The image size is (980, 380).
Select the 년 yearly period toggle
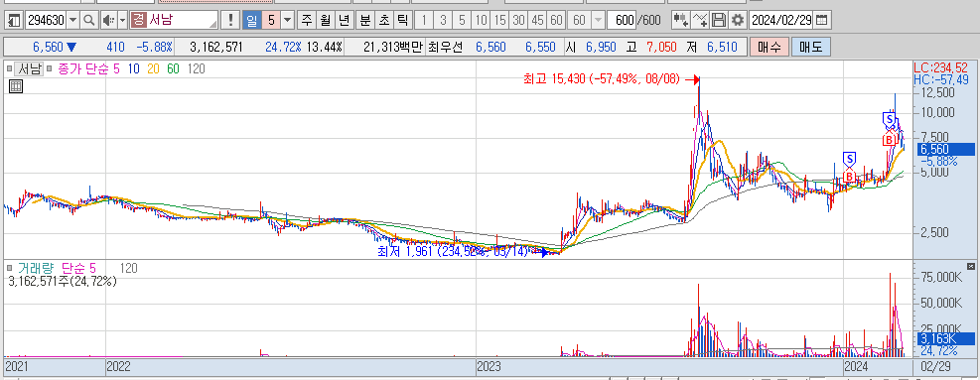(x=344, y=20)
